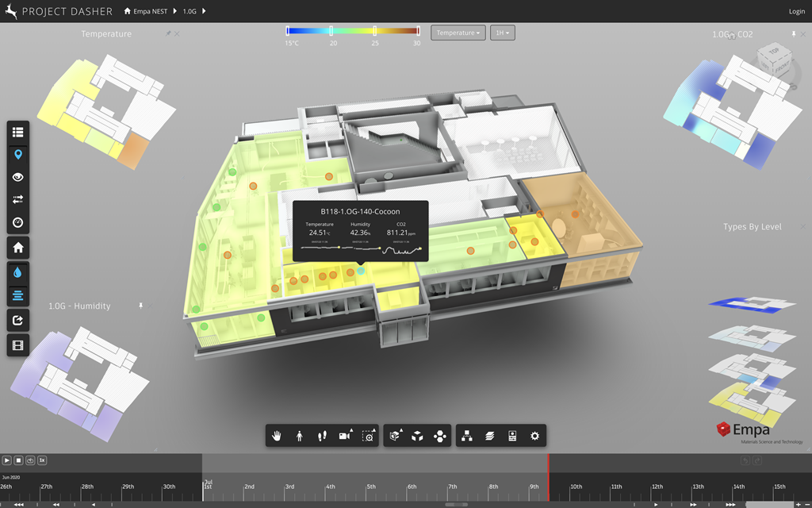Click the 25 marker on temperature gradient
This screenshot has width=812, height=508.
click(x=374, y=32)
